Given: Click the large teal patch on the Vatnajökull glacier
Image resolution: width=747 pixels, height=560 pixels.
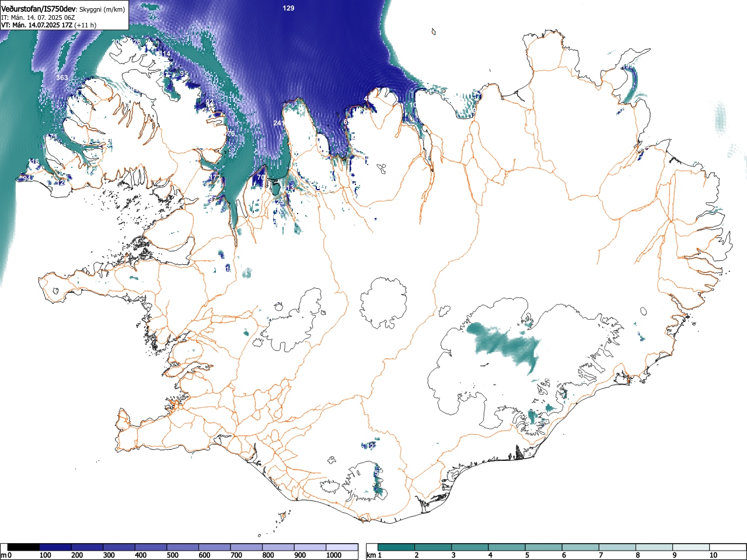Looking at the screenshot, I should (x=503, y=346).
